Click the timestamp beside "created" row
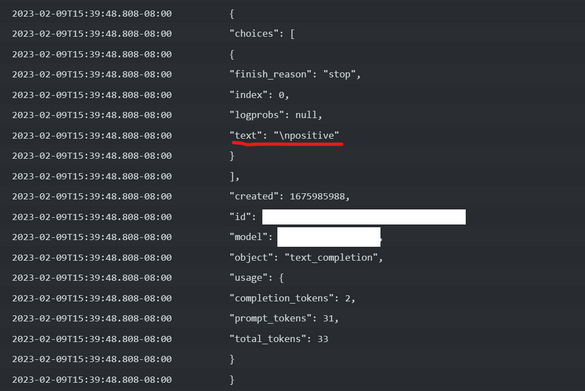 pyautogui.click(x=92, y=197)
